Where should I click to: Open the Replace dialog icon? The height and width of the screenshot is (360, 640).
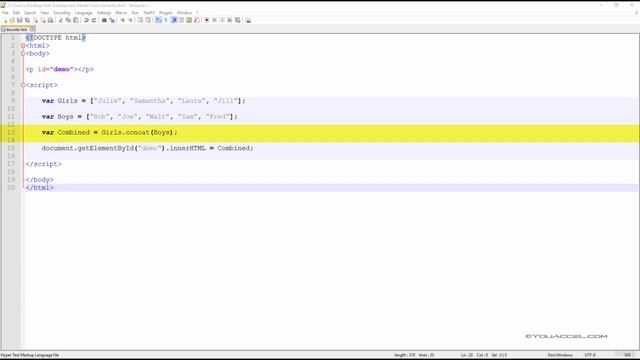(112, 20)
